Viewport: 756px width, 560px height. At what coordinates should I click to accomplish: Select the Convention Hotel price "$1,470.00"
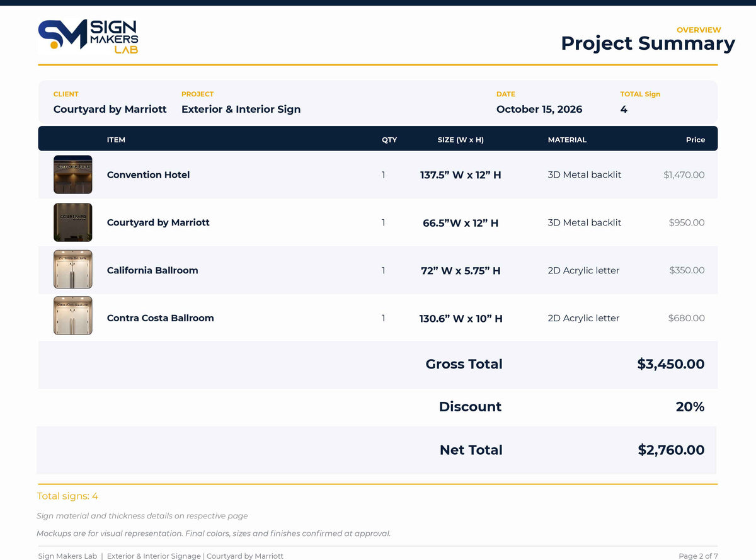684,174
